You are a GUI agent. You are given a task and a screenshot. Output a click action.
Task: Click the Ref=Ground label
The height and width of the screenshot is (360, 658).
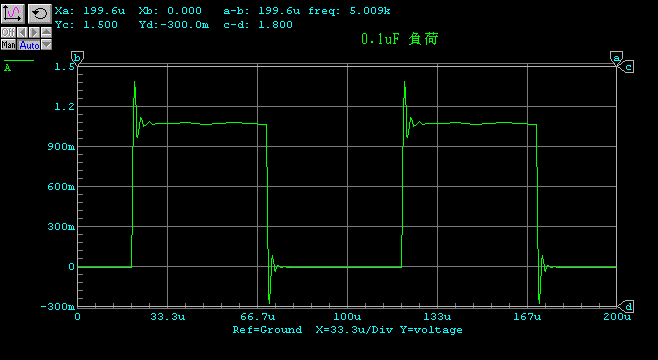click(x=267, y=330)
